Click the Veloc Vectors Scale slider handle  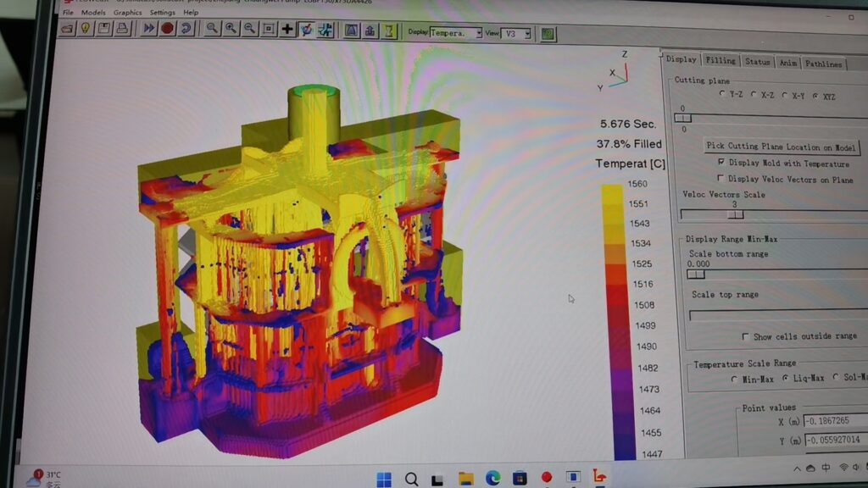pyautogui.click(x=735, y=215)
